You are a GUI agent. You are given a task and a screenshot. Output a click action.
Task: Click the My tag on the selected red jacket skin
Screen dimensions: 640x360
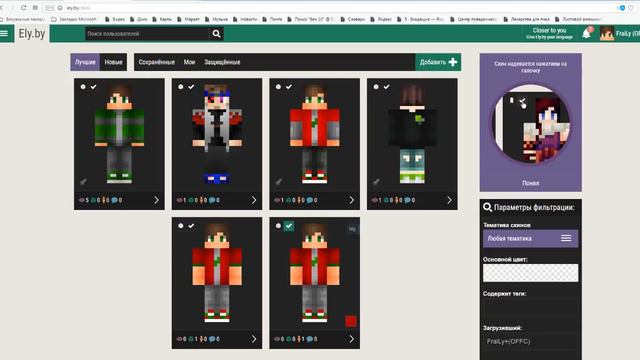[352, 229]
